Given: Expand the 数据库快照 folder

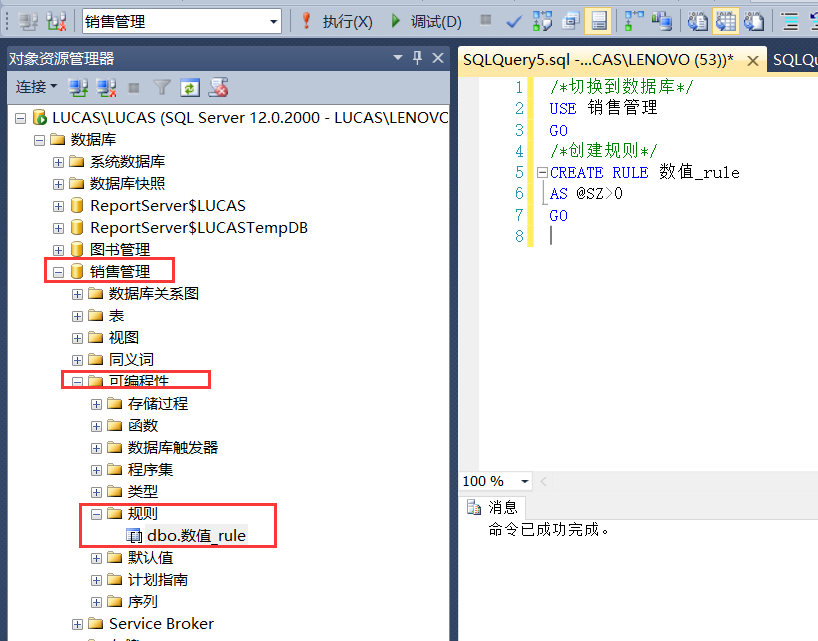Looking at the screenshot, I should pos(58,184).
